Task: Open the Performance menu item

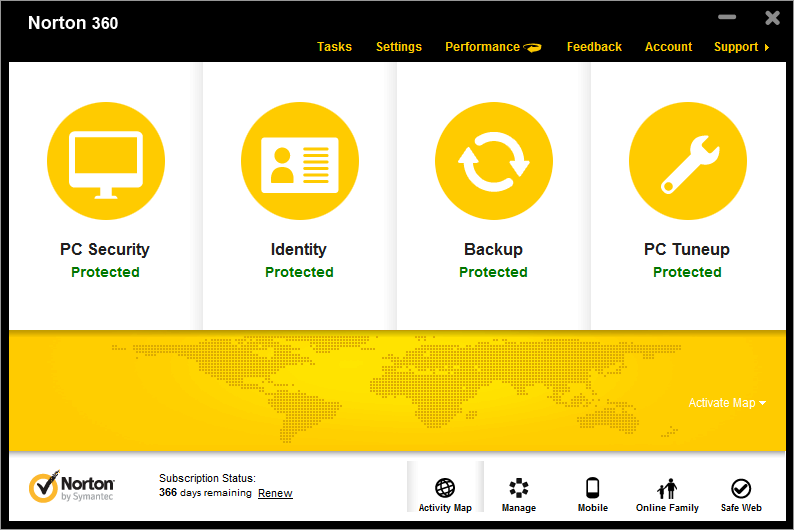Action: (482, 47)
